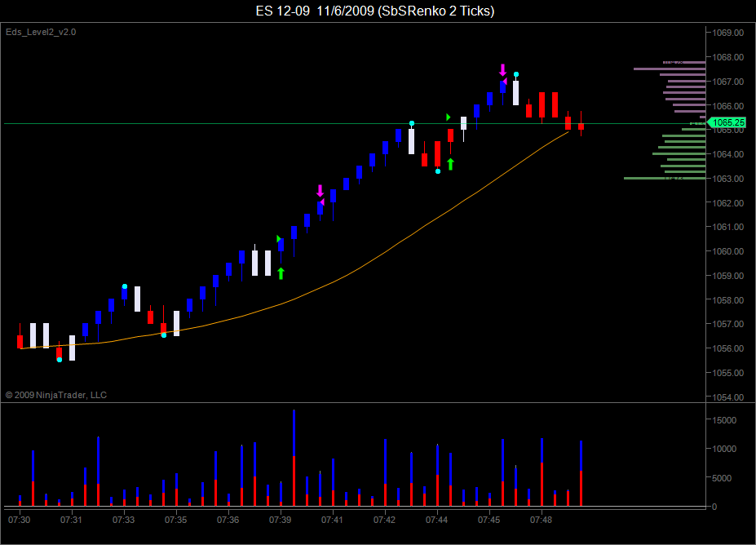Click the 1069.00 price axis label

coord(728,33)
